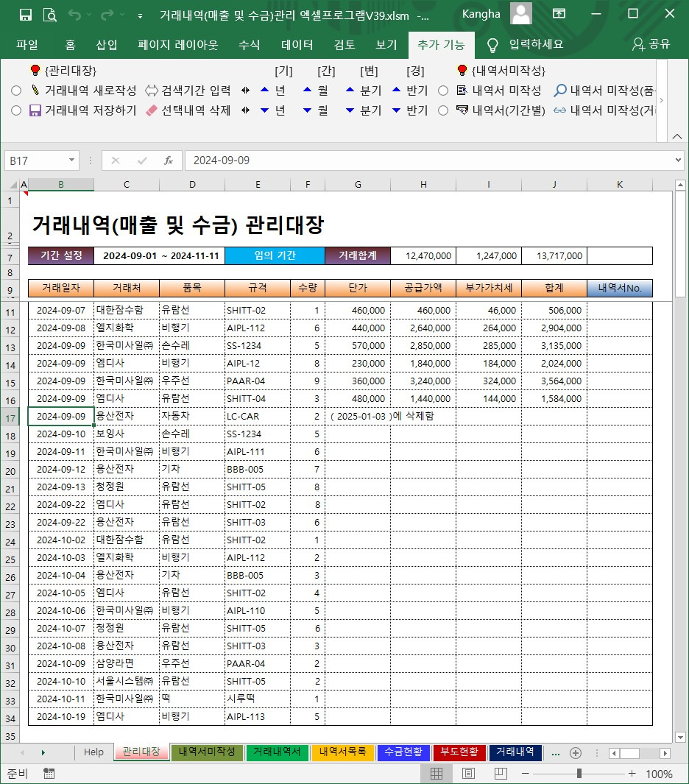Click the Save icon in quick access toolbar

point(26,15)
